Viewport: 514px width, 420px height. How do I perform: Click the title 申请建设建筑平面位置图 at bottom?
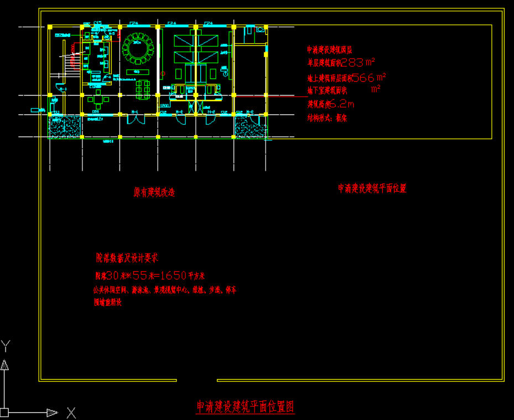[x=245, y=407]
